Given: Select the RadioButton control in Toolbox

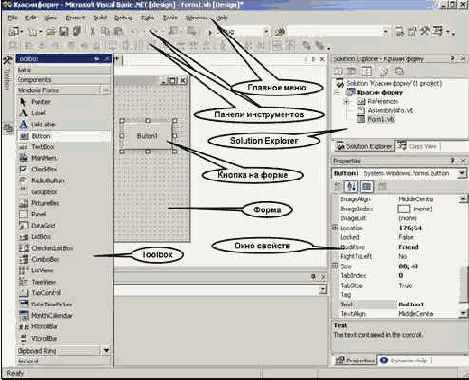Looking at the screenshot, I should 64,181.
